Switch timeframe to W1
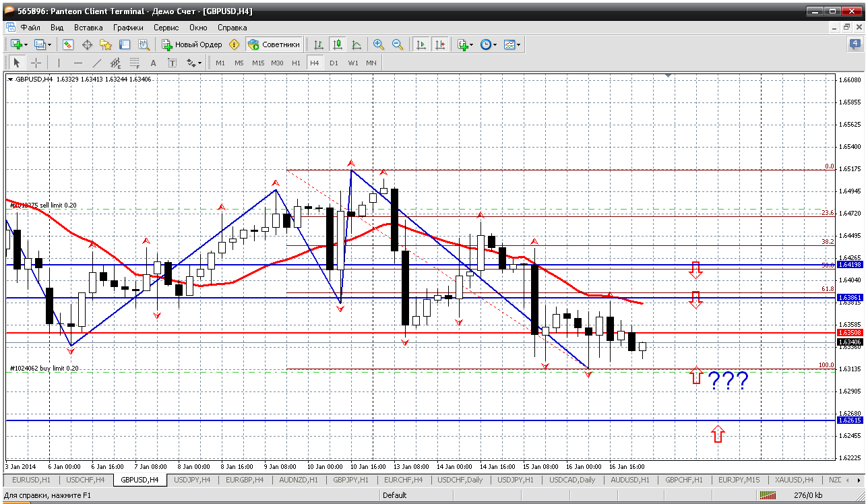 point(353,63)
